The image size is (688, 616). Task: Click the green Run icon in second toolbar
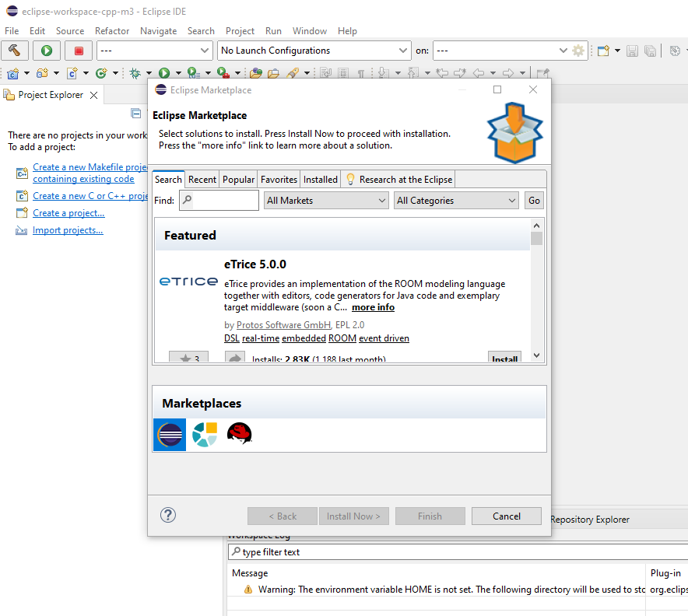click(164, 73)
